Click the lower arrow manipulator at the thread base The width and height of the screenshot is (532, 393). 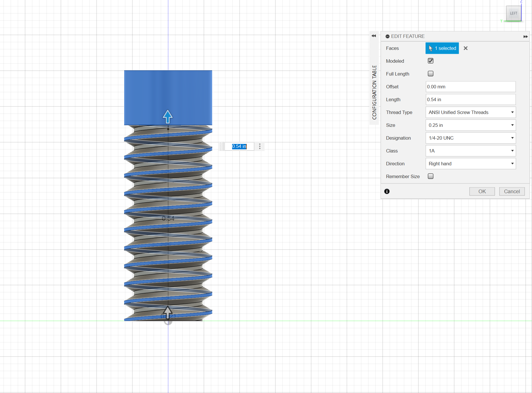tap(168, 312)
